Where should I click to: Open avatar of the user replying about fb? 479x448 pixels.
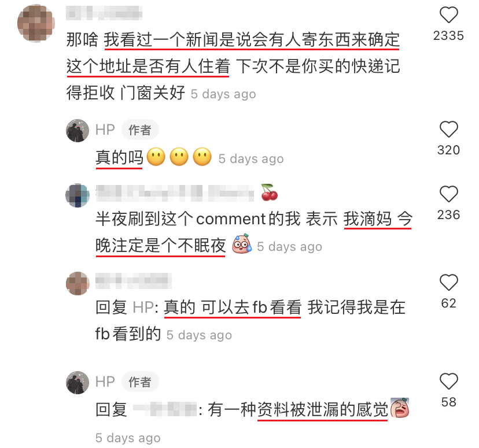coord(78,283)
